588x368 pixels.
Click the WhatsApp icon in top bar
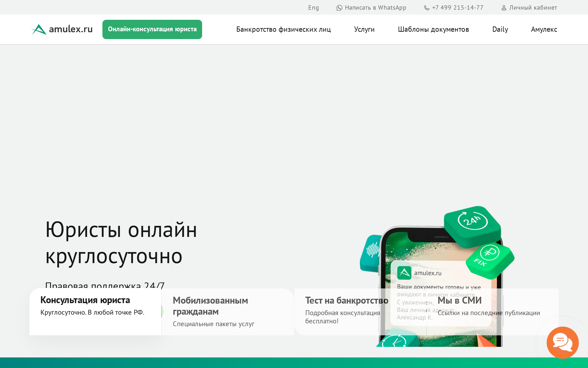point(339,8)
